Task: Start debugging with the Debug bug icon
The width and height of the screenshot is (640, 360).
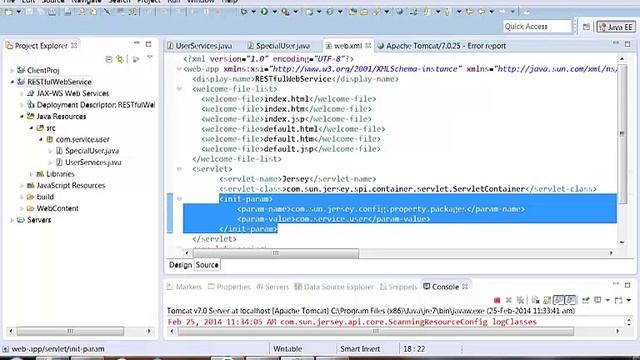Action: tap(244, 12)
